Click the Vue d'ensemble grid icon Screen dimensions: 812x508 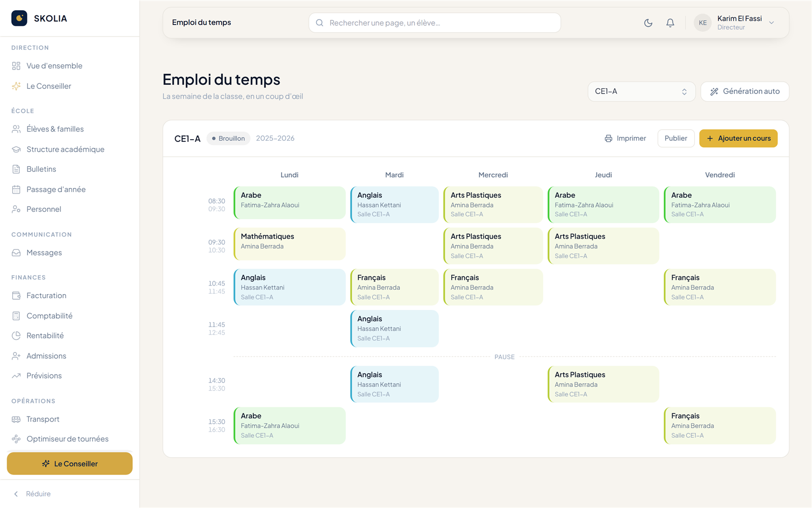(x=16, y=66)
